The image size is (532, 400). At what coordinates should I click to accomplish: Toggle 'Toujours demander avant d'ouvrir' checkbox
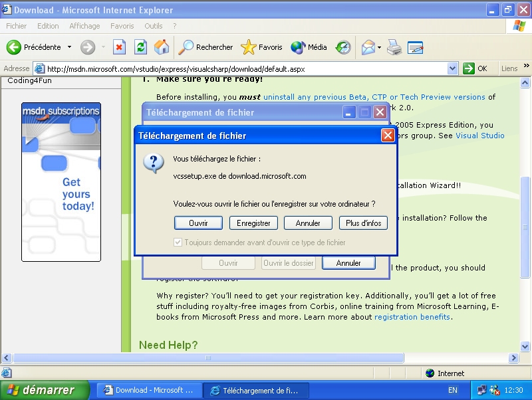coord(178,243)
